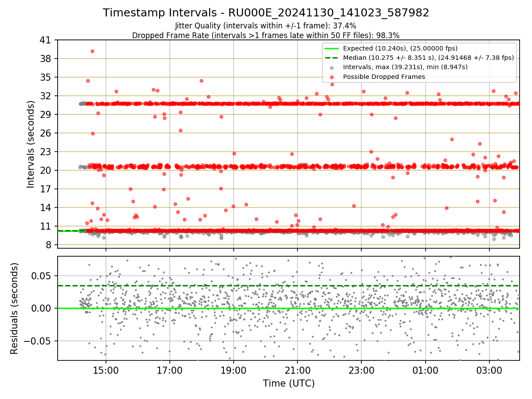
Task: Click the dashed green legend line for Median
Action: 332,58
